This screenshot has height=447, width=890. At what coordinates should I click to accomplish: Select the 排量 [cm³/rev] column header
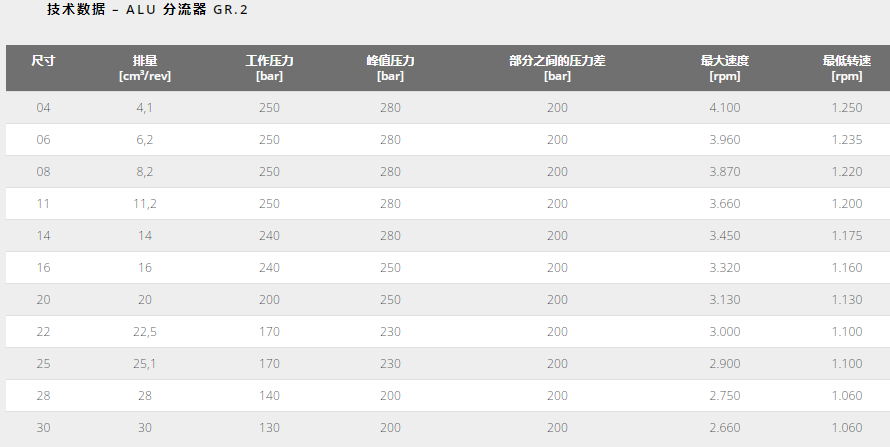pos(145,68)
